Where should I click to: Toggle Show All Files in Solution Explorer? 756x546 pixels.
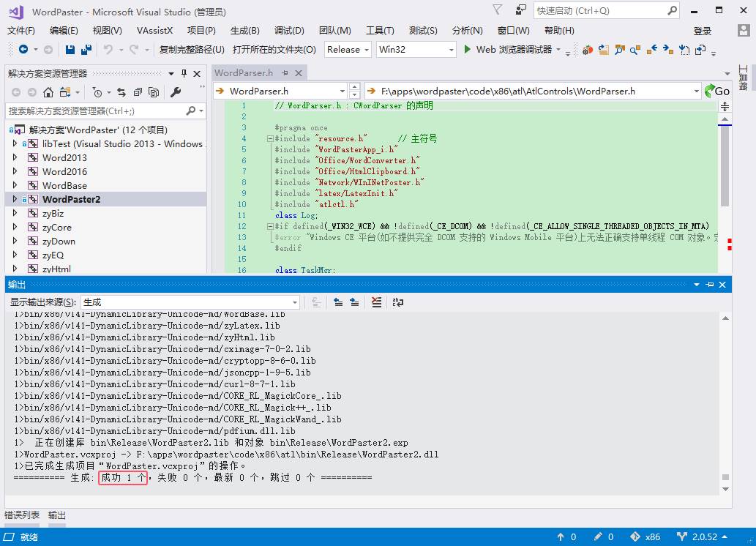pyautogui.click(x=154, y=92)
